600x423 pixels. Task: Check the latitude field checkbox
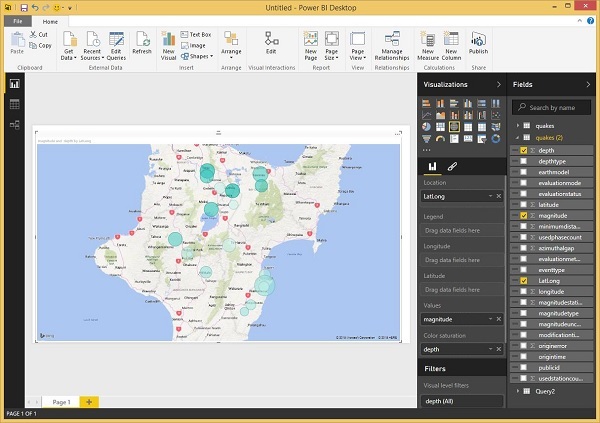point(523,205)
